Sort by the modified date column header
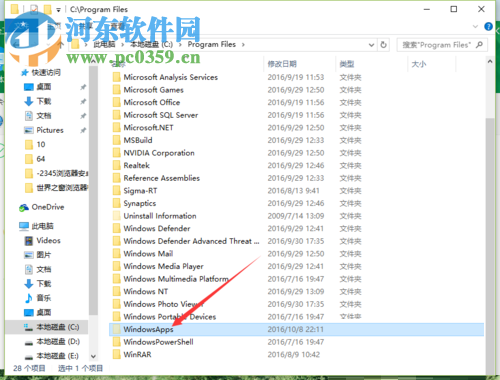The height and width of the screenshot is (380, 500). [x=282, y=64]
